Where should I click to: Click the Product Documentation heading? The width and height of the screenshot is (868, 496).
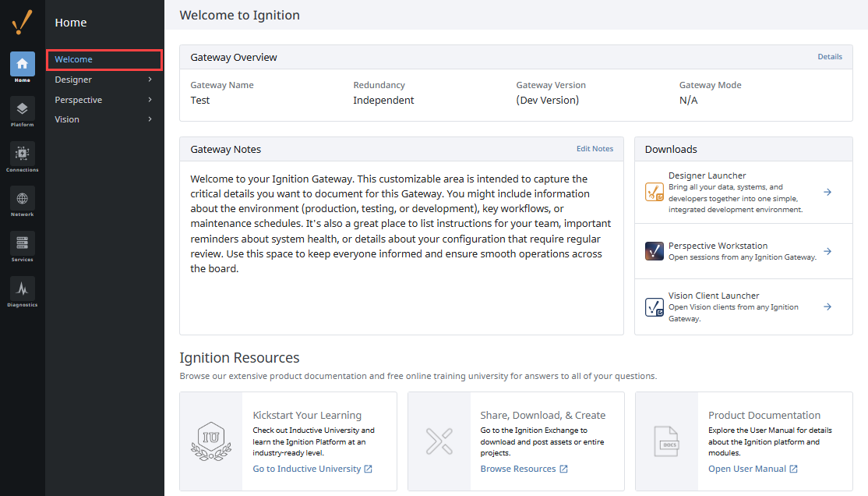tap(764, 415)
